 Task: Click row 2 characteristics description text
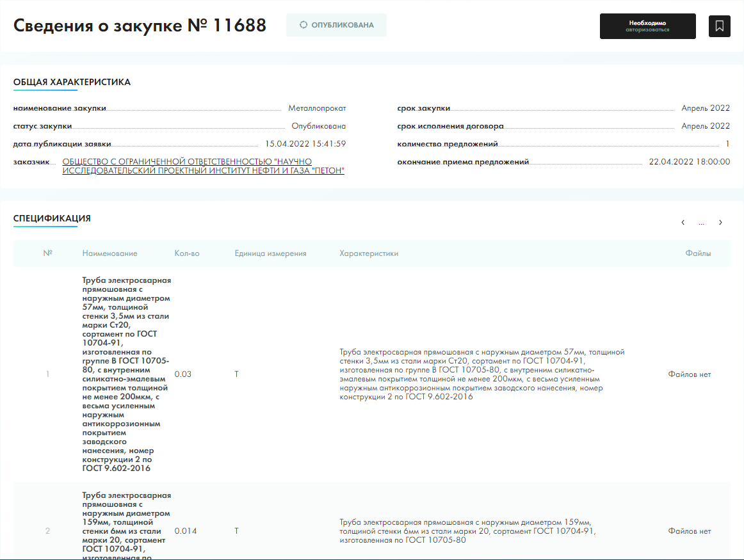(467, 531)
